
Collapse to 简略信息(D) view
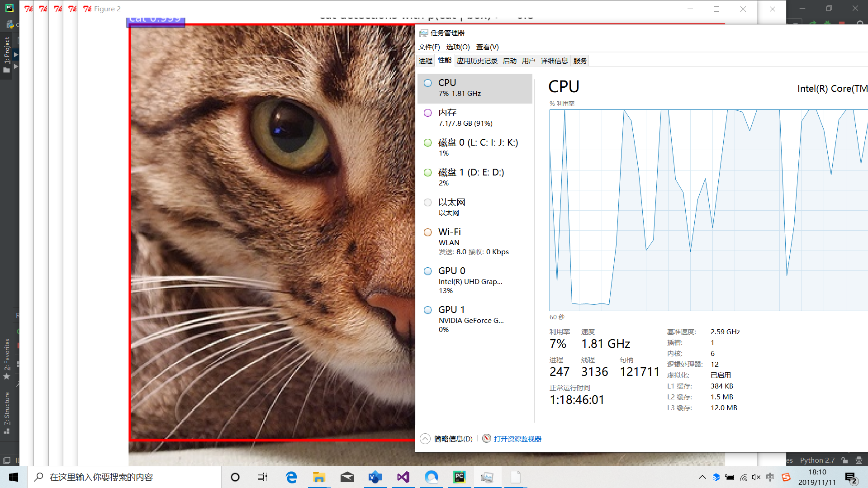point(446,439)
